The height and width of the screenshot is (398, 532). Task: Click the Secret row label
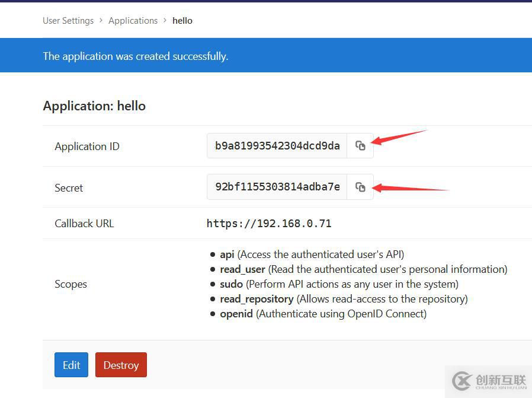coord(69,188)
